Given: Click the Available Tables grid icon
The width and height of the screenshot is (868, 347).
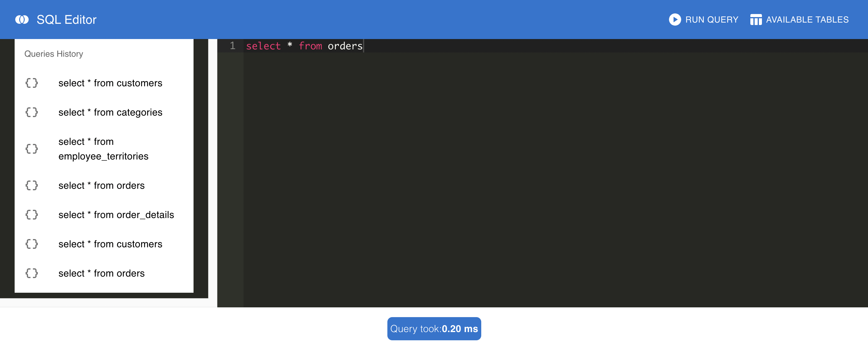Looking at the screenshot, I should click(756, 20).
